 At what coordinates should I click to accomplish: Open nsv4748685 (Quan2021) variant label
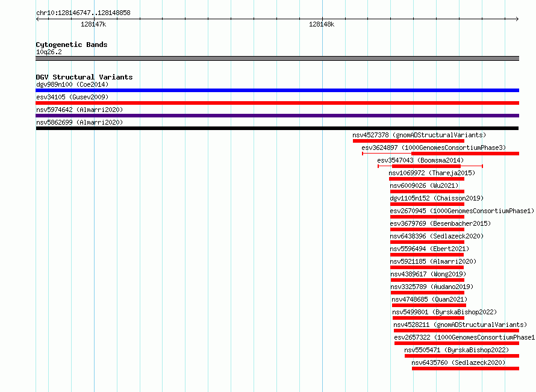coord(429,299)
